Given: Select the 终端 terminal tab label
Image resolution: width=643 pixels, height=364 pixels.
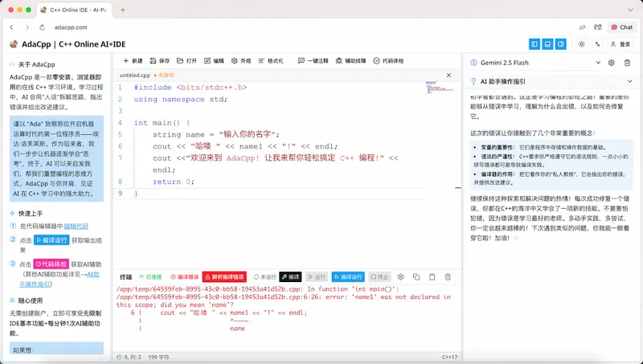Looking at the screenshot, I should pyautogui.click(x=126, y=276).
